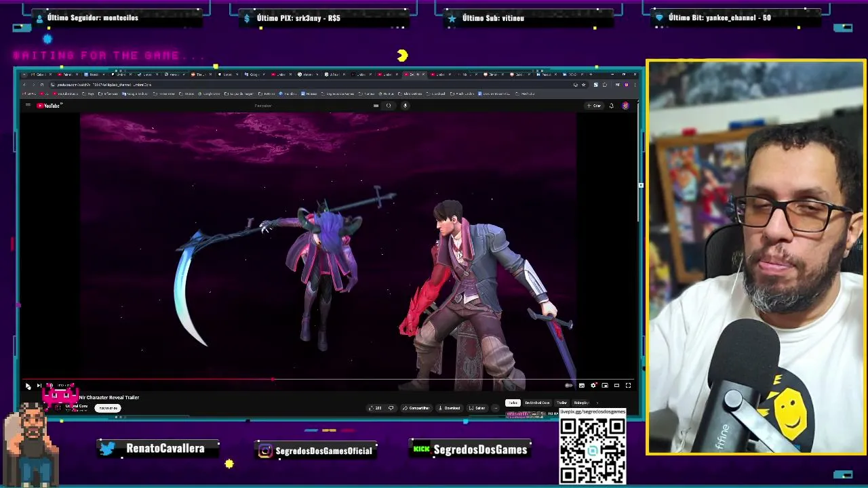Viewport: 868px width, 488px height.
Task: Dislike the video with the thumbs-down button
Action: (x=391, y=408)
